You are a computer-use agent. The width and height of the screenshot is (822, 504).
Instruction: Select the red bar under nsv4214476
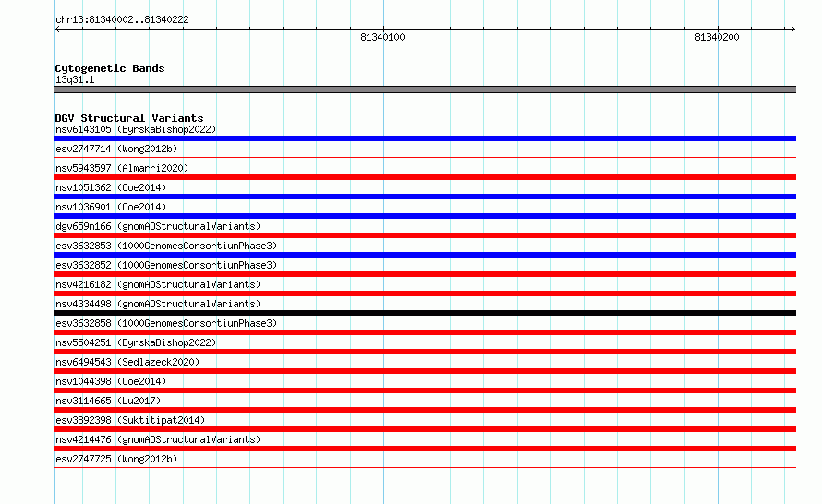click(425, 449)
